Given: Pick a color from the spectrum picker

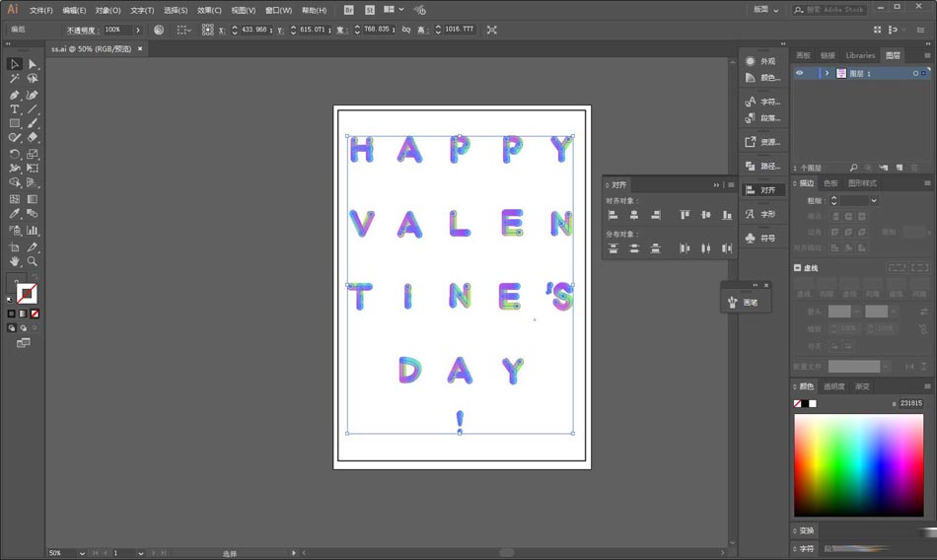Looking at the screenshot, I should pos(858,463).
